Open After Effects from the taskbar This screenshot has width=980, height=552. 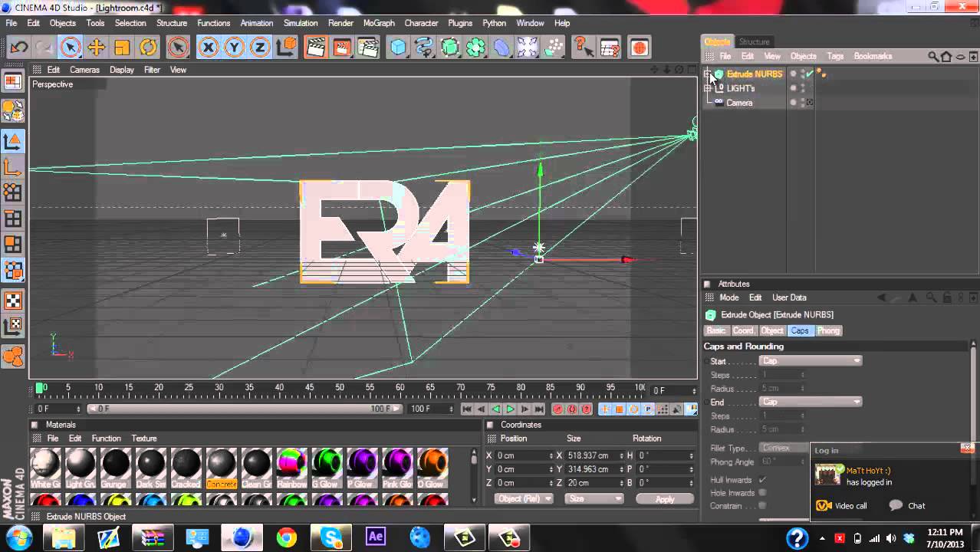click(x=375, y=537)
